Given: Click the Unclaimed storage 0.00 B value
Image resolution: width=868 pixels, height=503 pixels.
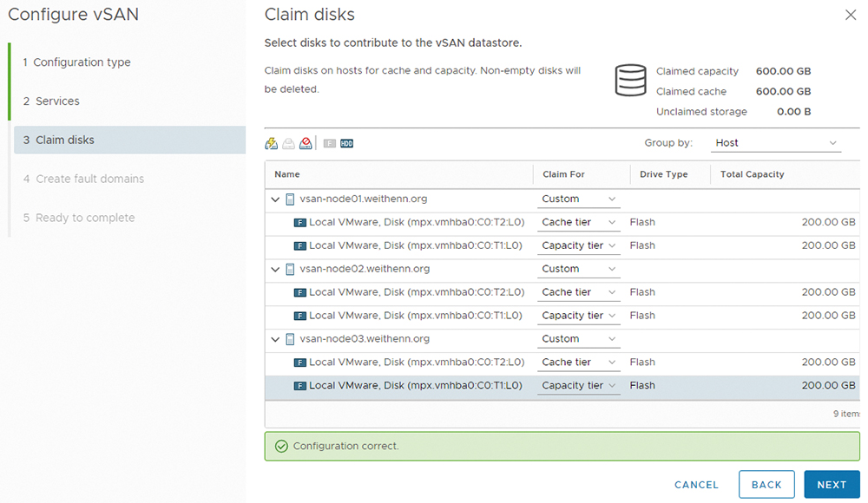Looking at the screenshot, I should (794, 112).
